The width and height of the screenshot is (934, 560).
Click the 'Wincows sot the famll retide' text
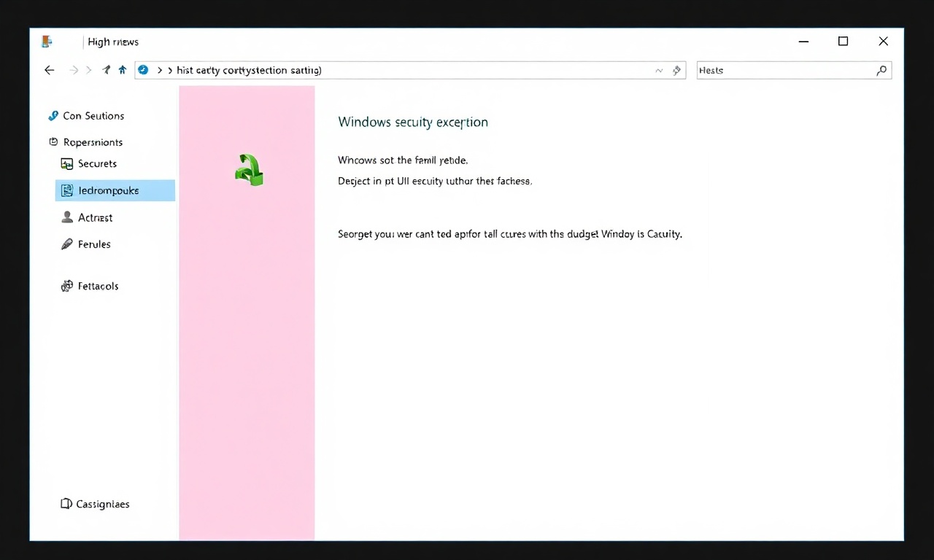(x=403, y=160)
